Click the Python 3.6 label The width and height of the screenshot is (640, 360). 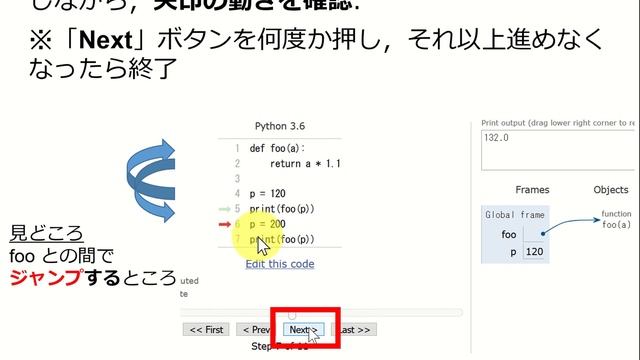[x=280, y=126]
